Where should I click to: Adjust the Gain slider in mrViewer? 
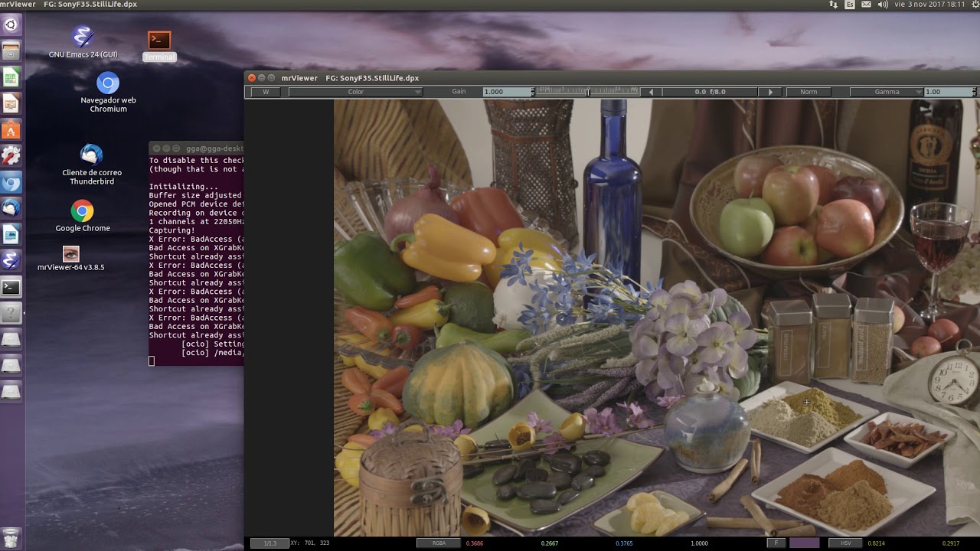pos(587,92)
